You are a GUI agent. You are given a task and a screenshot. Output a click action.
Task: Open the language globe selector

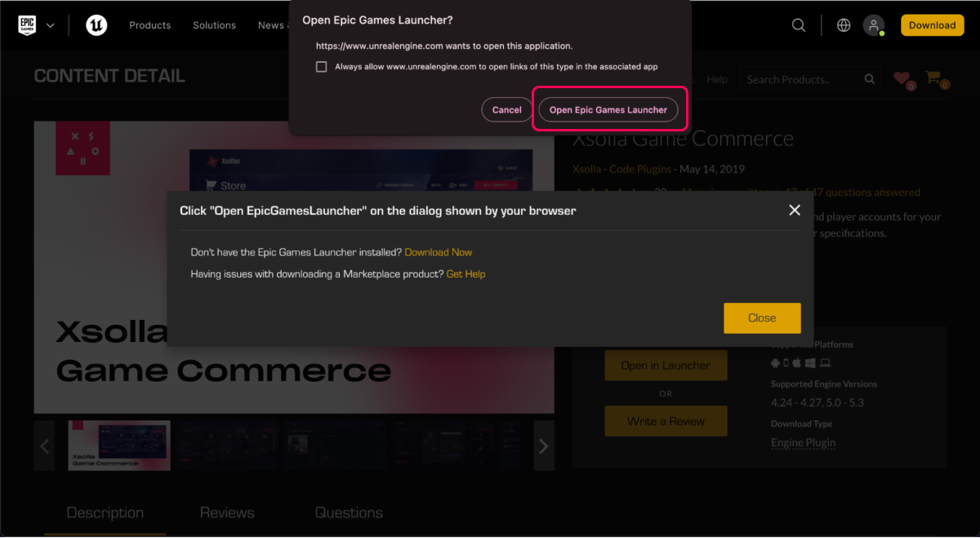[x=844, y=25]
